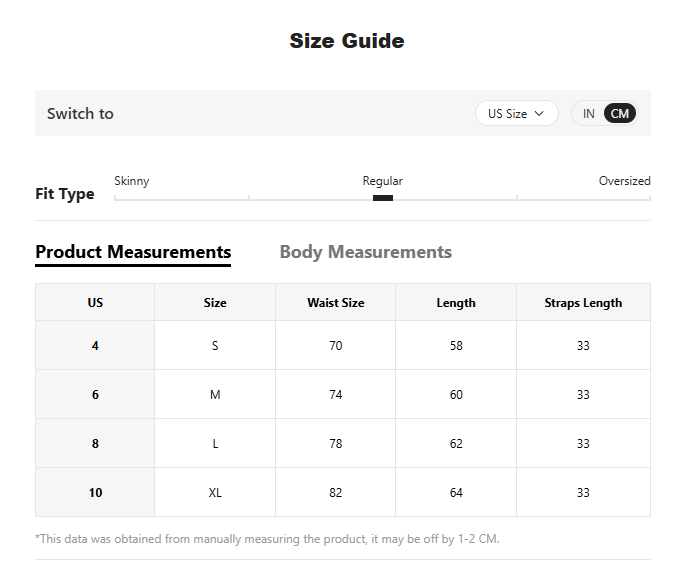
Task: Select the US 10 size row
Action: click(x=343, y=492)
